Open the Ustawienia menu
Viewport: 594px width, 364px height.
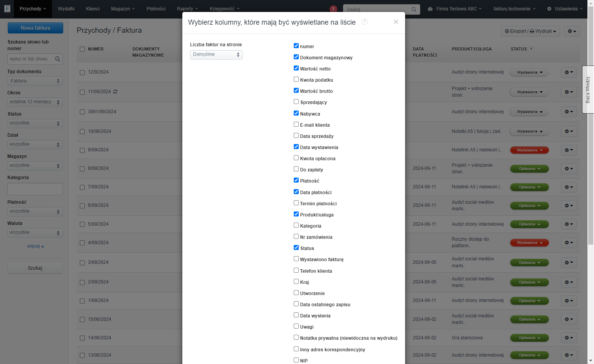565,9
